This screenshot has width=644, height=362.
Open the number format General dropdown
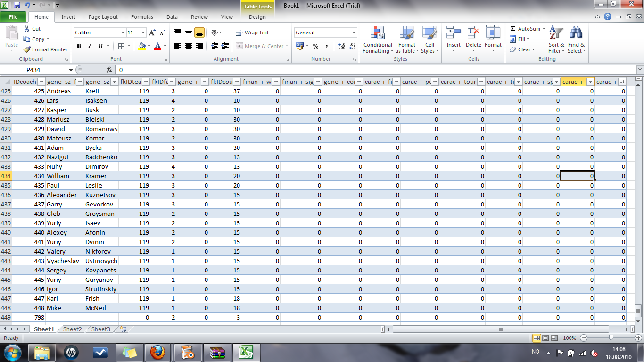pyautogui.click(x=354, y=33)
